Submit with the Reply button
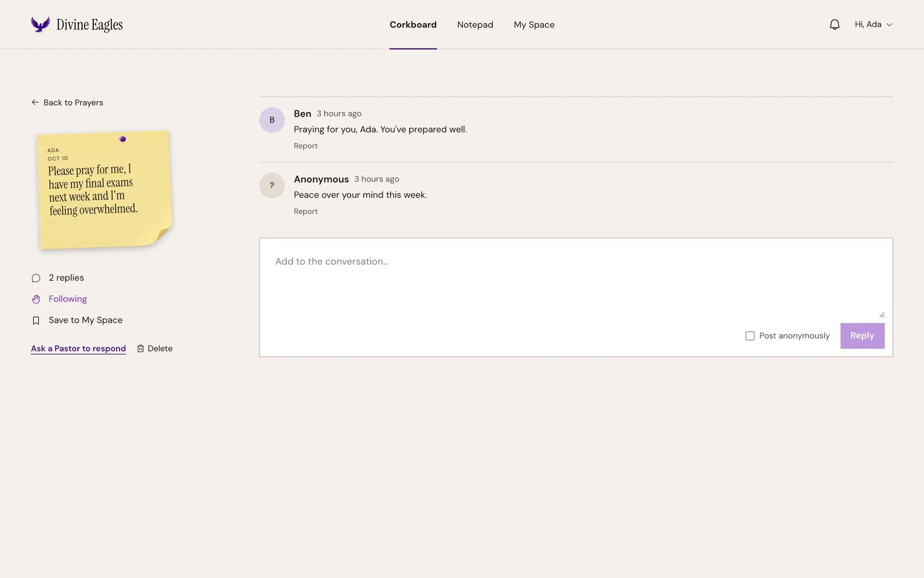Screen dimensions: 924x578 point(862,336)
